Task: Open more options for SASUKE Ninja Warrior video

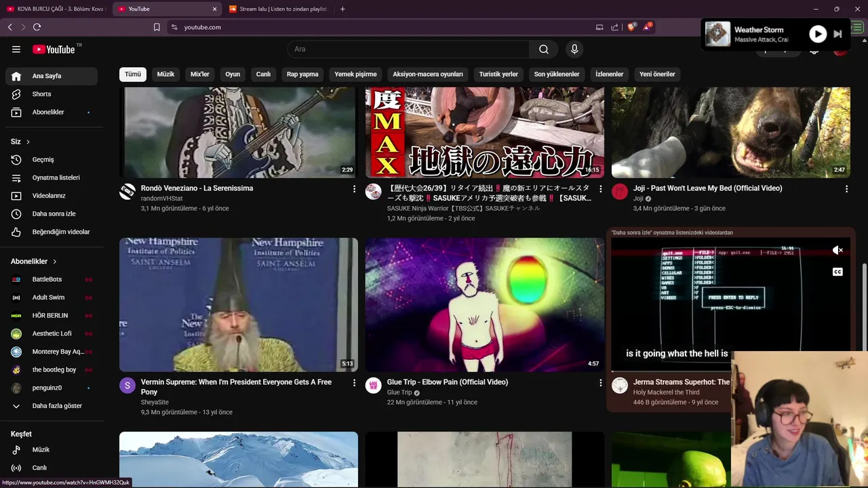Action: coord(600,189)
